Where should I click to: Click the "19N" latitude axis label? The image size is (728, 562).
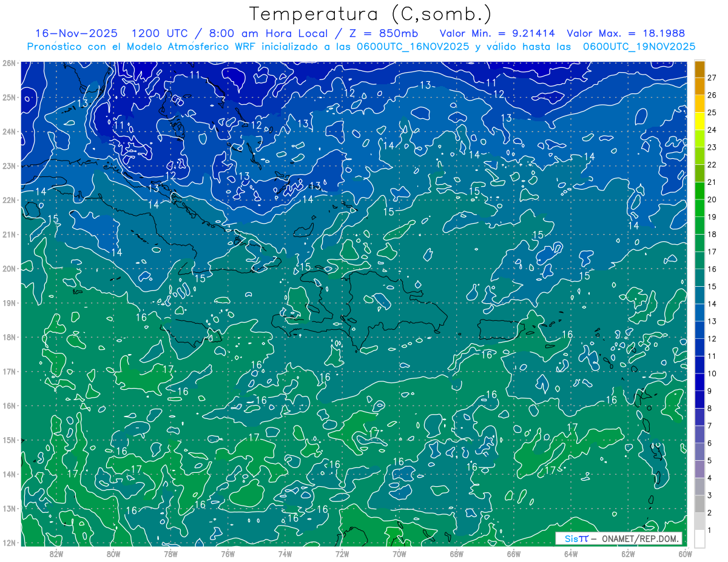pyautogui.click(x=9, y=303)
